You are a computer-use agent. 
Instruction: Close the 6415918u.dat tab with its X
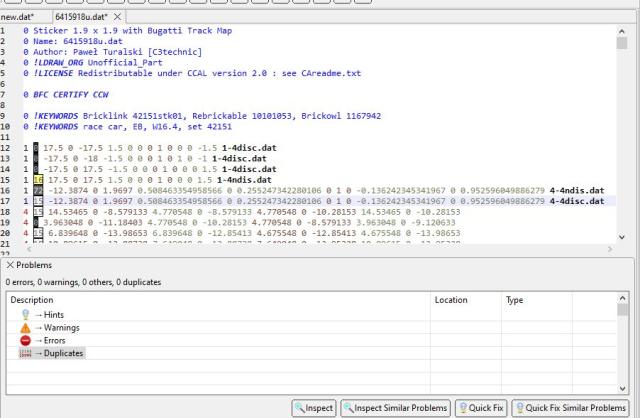click(117, 17)
